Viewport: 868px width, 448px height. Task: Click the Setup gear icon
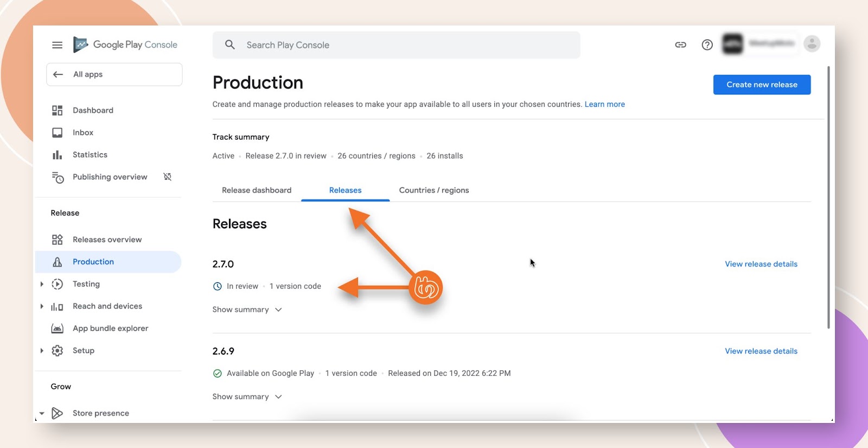click(57, 351)
